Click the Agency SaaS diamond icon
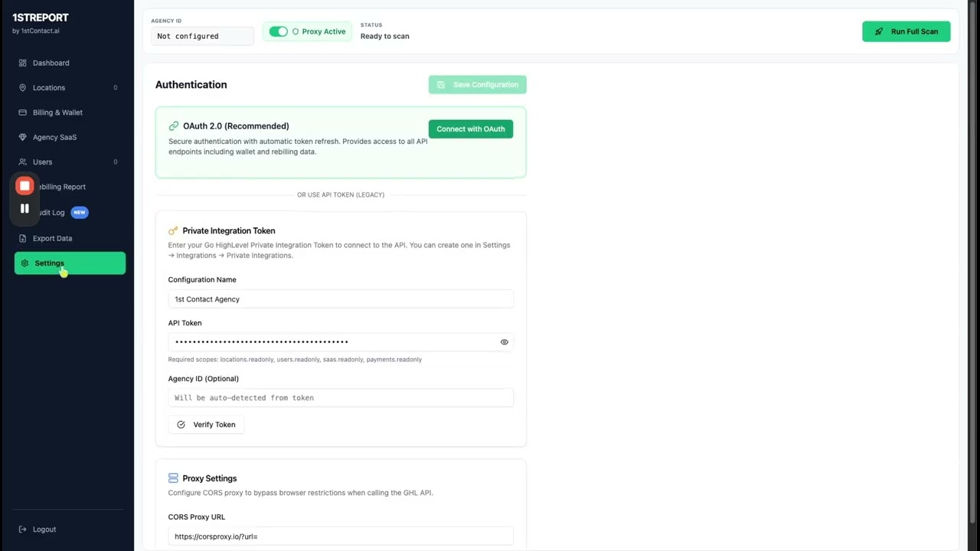 [x=23, y=137]
